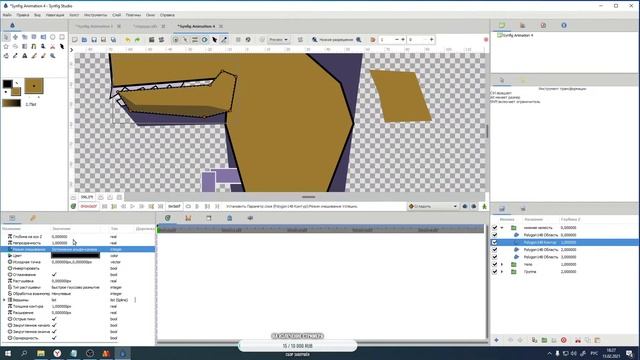Switch to the *Synfig Animation 4 document tab
The image size is (640, 360).
click(196, 26)
